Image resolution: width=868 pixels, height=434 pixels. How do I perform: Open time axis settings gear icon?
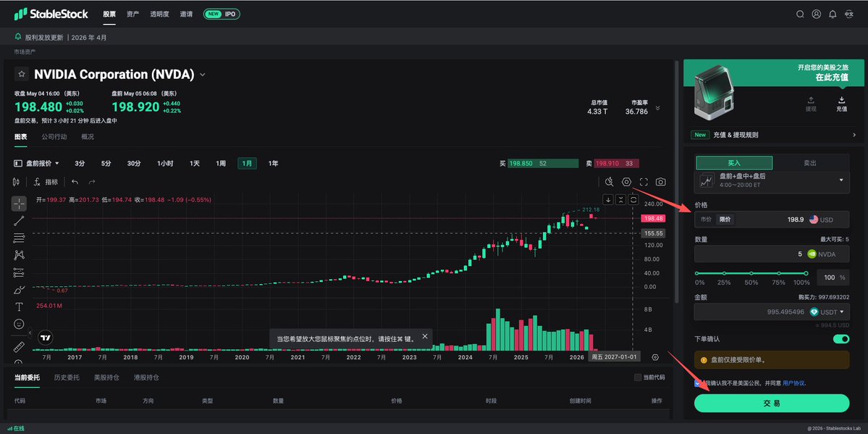click(x=655, y=357)
